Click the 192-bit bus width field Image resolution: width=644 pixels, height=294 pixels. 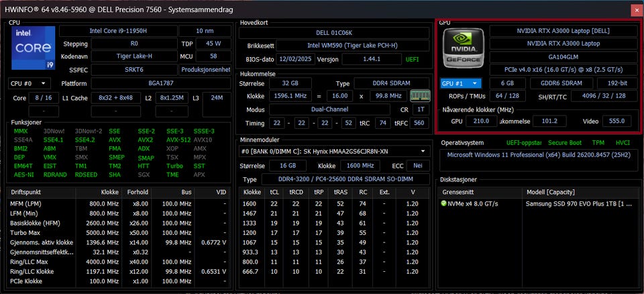pos(617,83)
